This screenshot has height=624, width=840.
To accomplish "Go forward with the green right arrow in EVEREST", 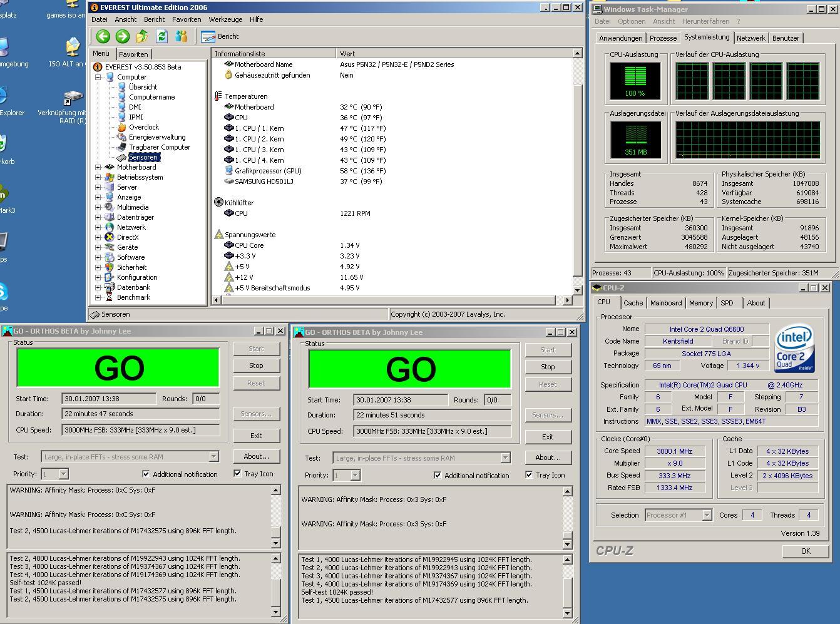I will (x=123, y=36).
